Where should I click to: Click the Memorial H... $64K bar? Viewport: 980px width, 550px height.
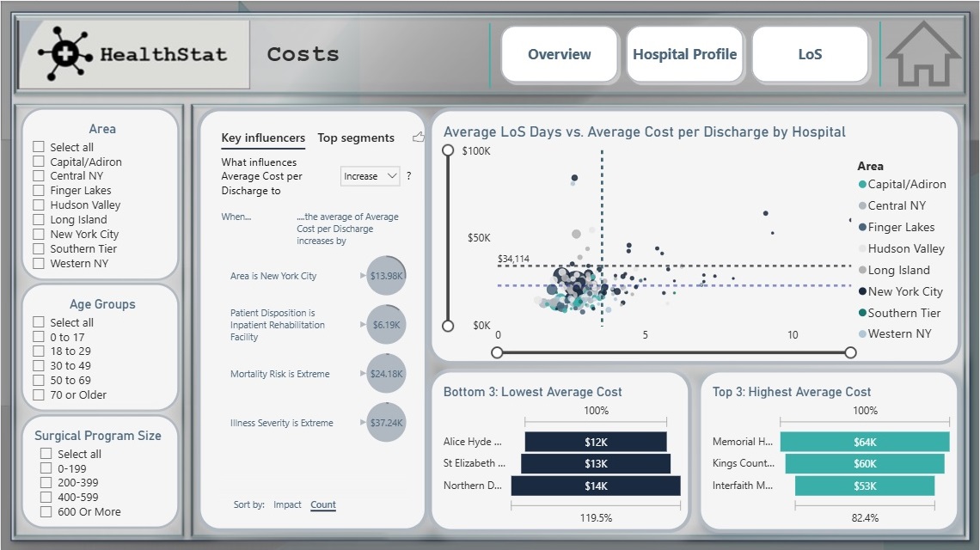(x=865, y=442)
